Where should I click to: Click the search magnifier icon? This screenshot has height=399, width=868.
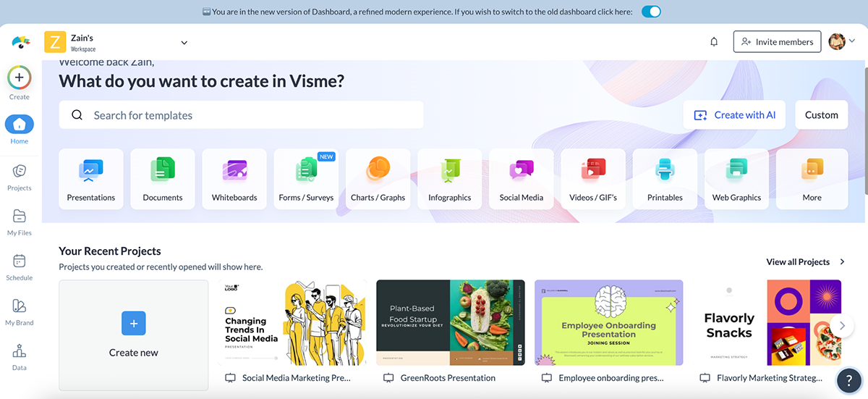tap(77, 115)
